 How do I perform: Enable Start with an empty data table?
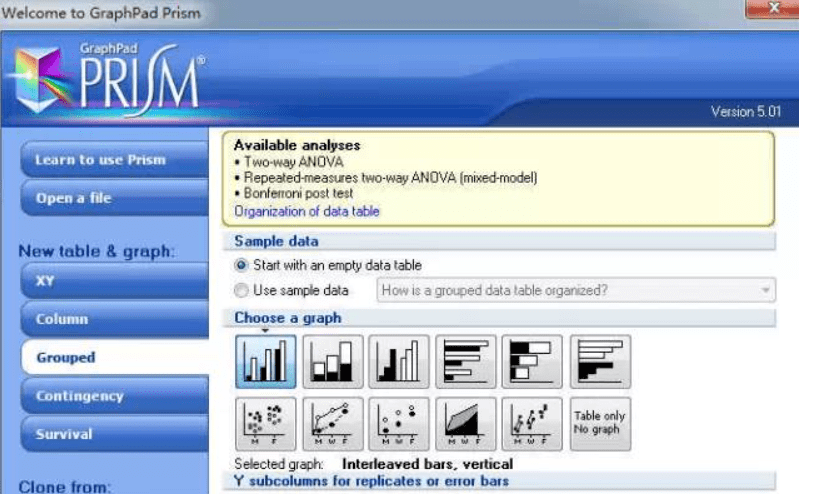coord(242,266)
